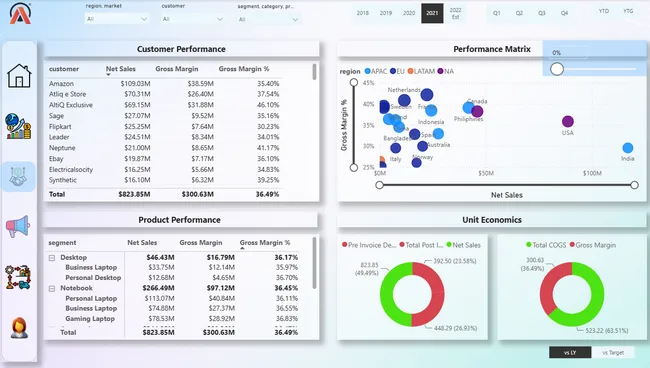Image resolution: width=650 pixels, height=368 pixels.
Task: Select year 2019
Action: tap(386, 13)
